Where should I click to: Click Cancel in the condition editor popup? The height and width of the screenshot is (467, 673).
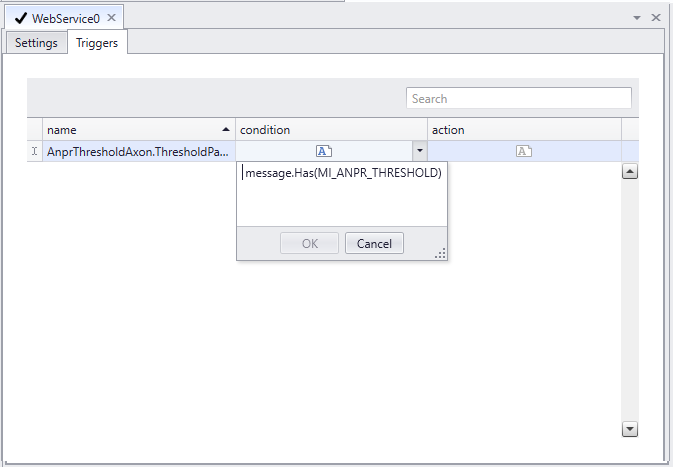[374, 243]
